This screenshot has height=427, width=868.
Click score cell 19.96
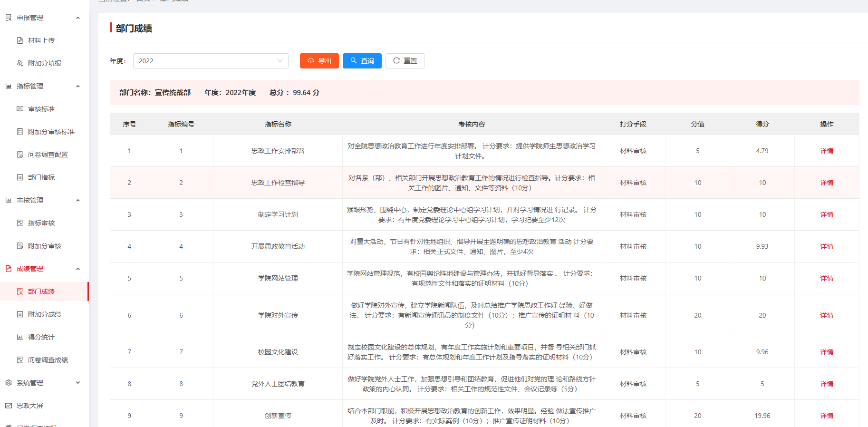pos(762,416)
